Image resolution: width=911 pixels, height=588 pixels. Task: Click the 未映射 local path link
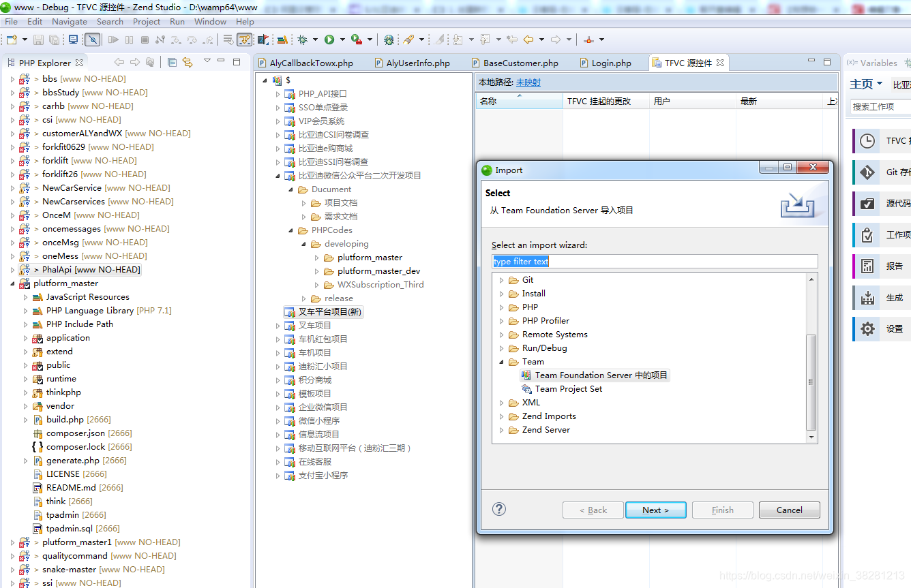[528, 82]
